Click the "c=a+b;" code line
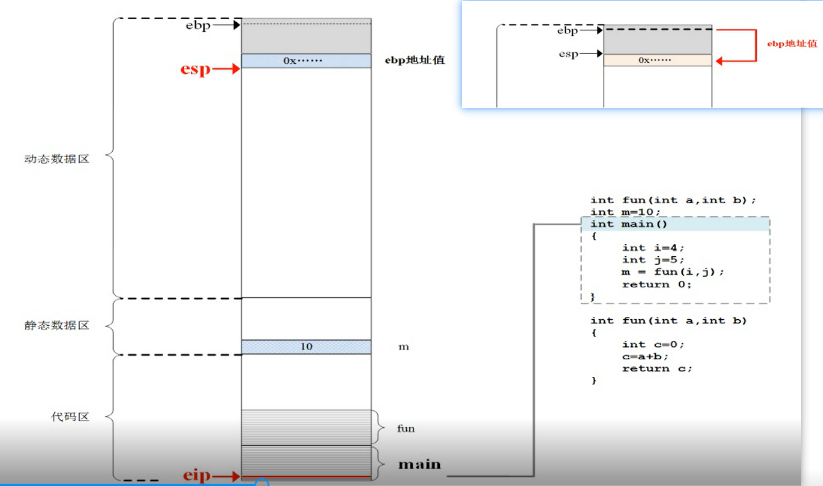This screenshot has width=823, height=486. point(646,356)
